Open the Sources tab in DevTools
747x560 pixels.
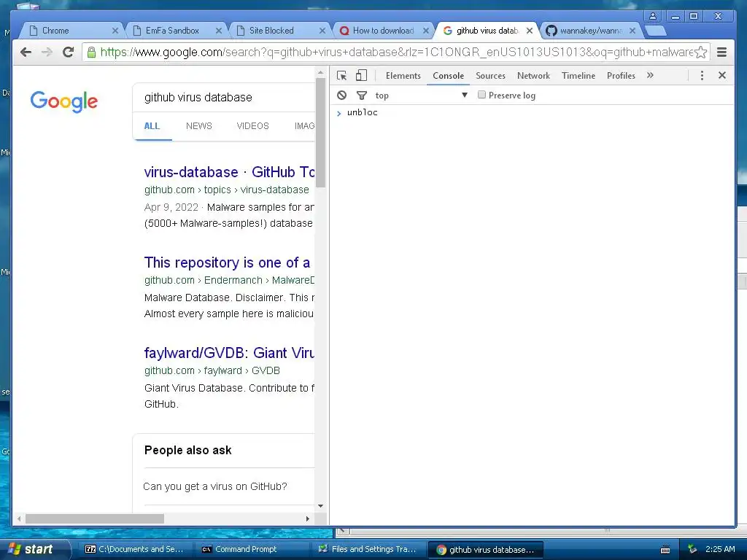coord(490,75)
